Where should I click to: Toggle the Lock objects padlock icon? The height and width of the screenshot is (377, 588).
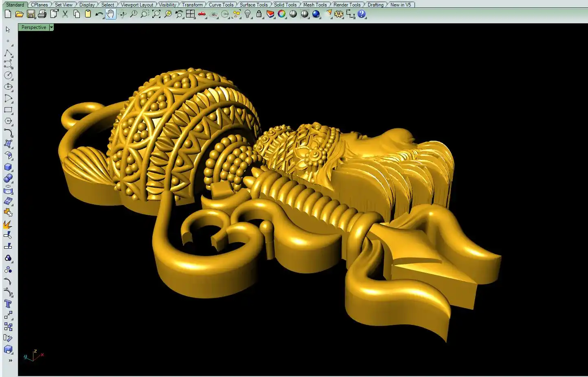coord(259,14)
